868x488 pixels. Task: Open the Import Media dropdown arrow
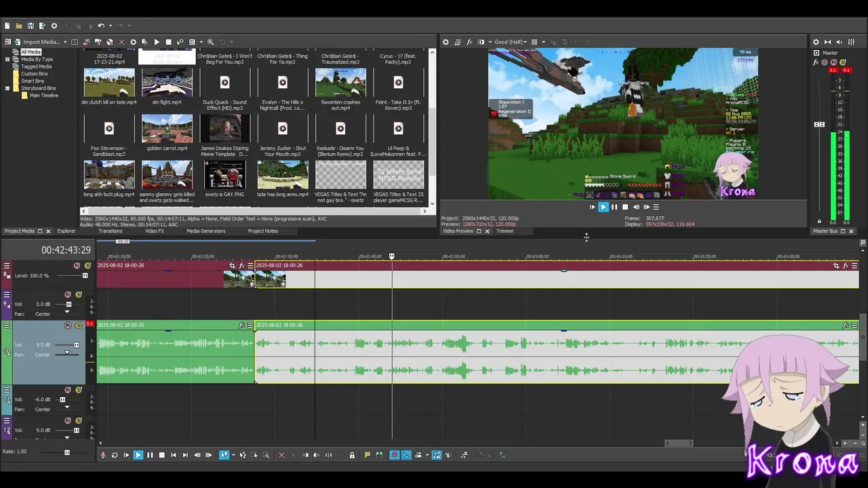[x=65, y=42]
